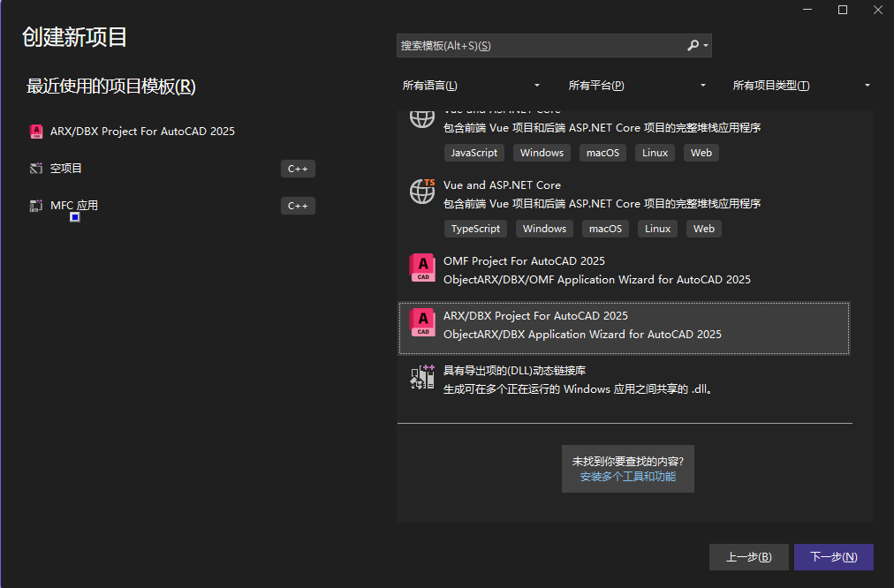Click the MFC 应用 template icon
This screenshot has width=894, height=588.
(x=36, y=206)
